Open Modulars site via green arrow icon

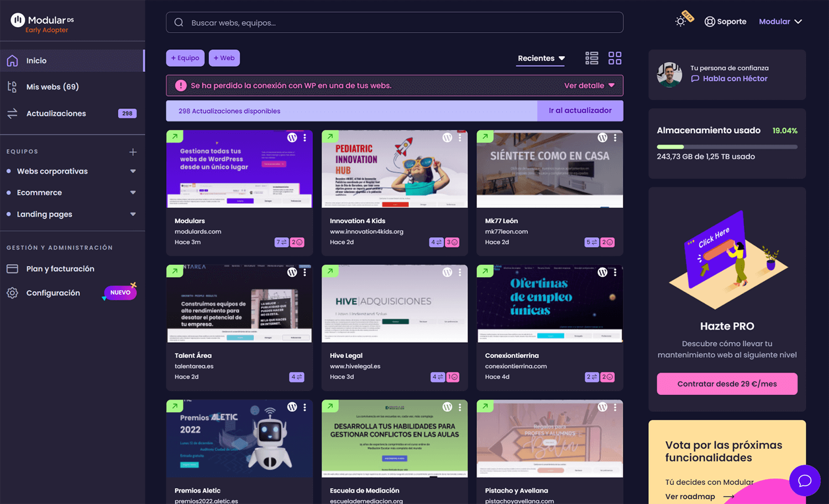click(175, 136)
